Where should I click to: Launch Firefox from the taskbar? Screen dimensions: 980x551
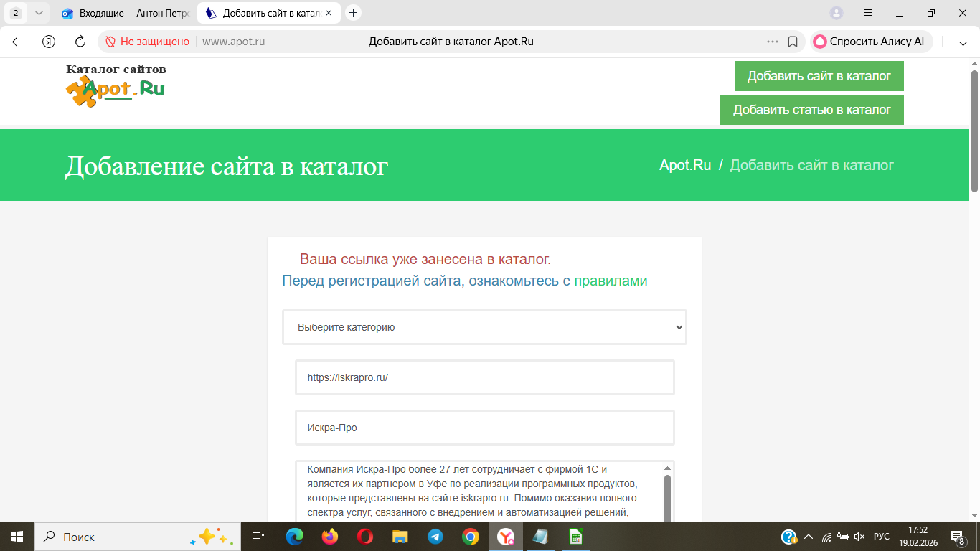pos(330,537)
